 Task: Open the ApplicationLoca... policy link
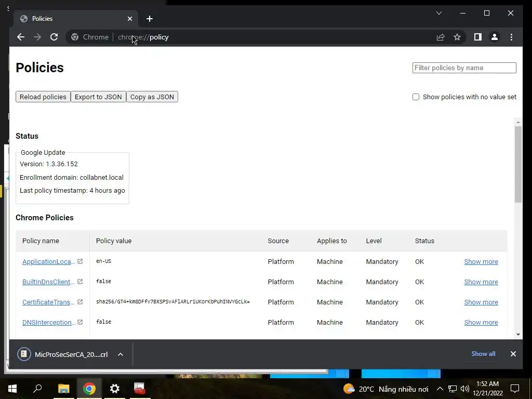click(x=48, y=262)
